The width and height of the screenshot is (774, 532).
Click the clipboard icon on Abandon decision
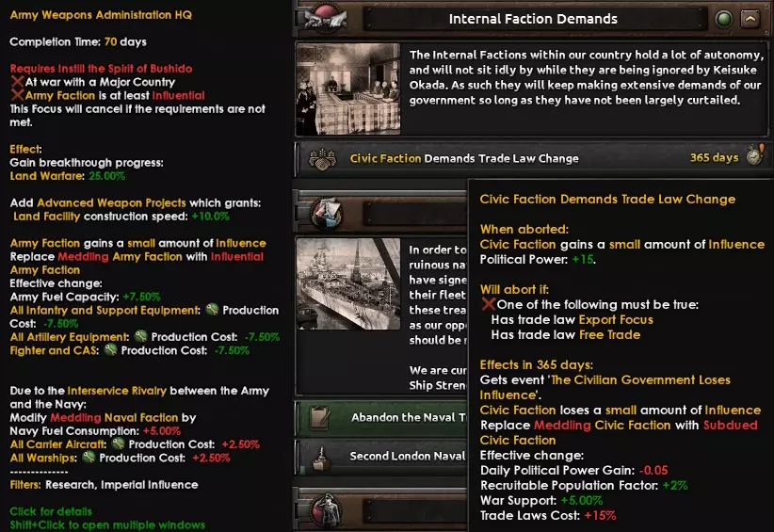coord(319,418)
